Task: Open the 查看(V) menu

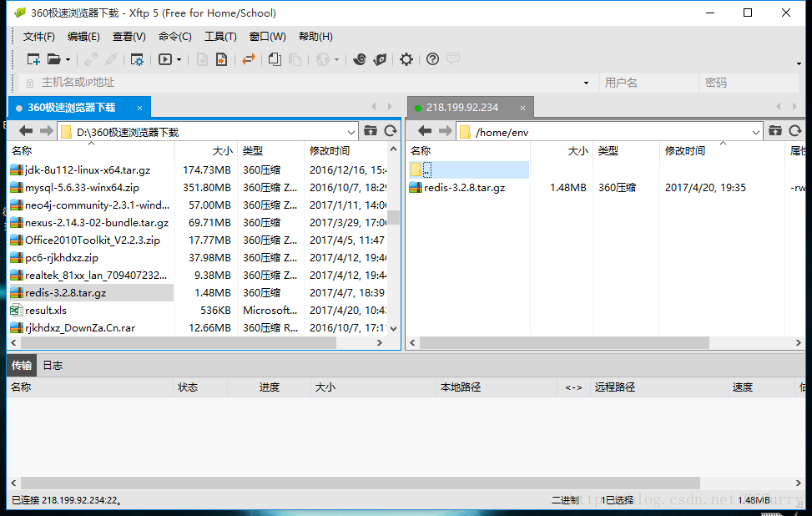Action: pyautogui.click(x=129, y=37)
